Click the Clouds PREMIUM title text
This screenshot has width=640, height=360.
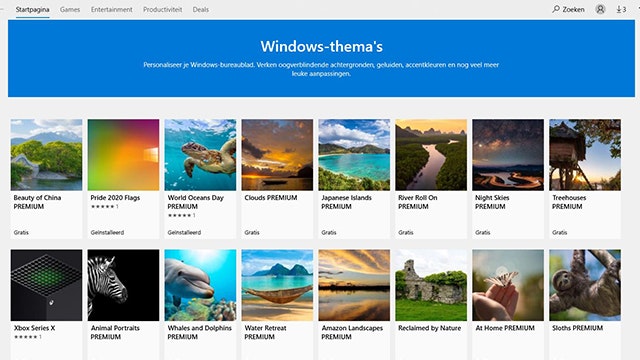271,198
